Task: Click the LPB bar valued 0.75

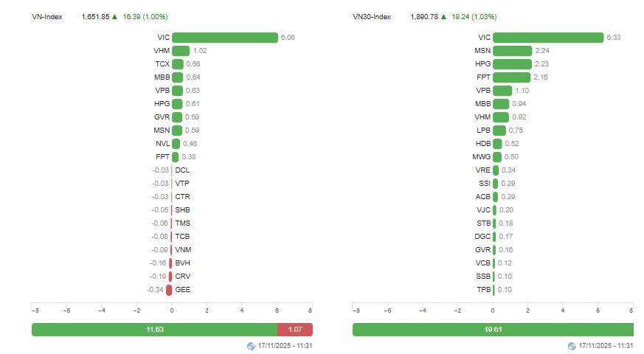Action: click(x=499, y=131)
